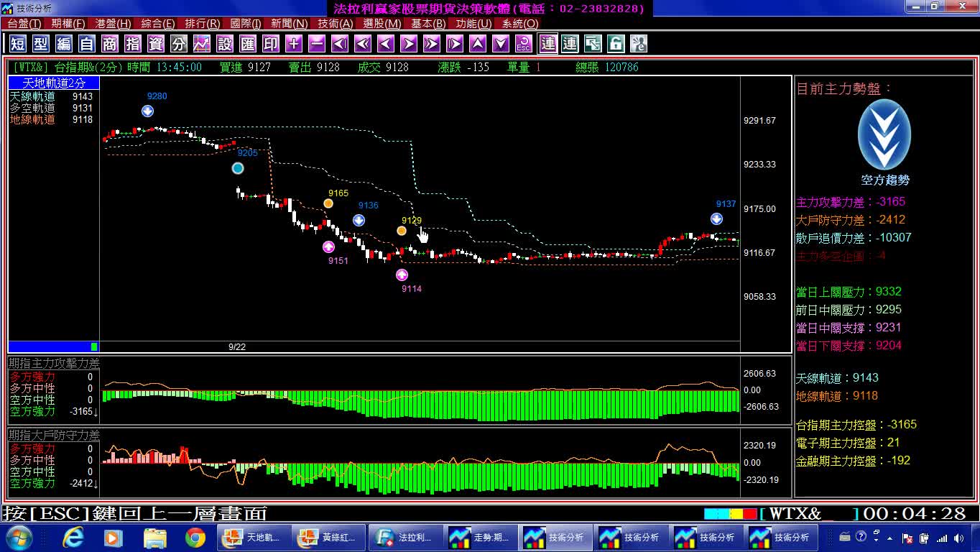The height and width of the screenshot is (552, 980).
Task: Open Google Chrome from the taskbar
Action: point(195,537)
